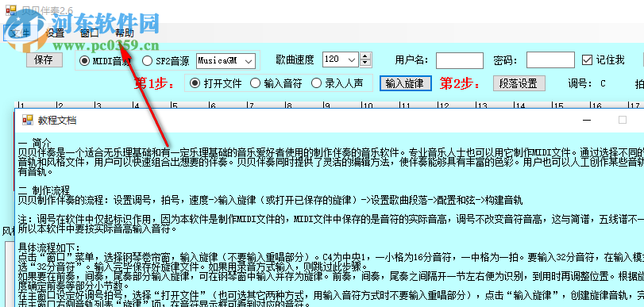Click measure 14 on the timeline ruler
The width and height of the screenshot is (644, 307).
tap(520, 105)
